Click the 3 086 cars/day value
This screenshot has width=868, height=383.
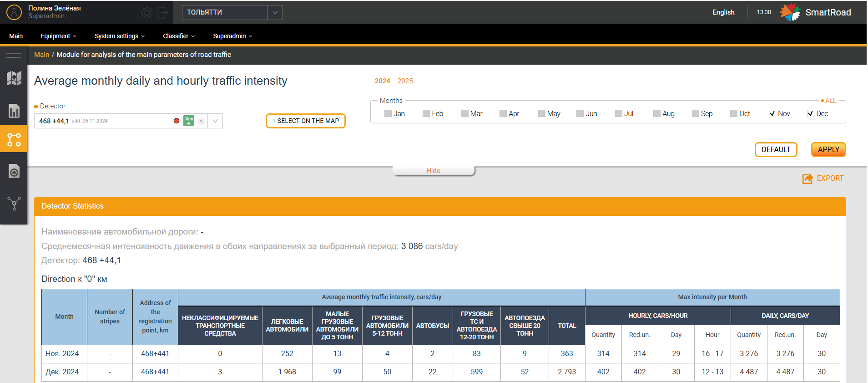[429, 246]
